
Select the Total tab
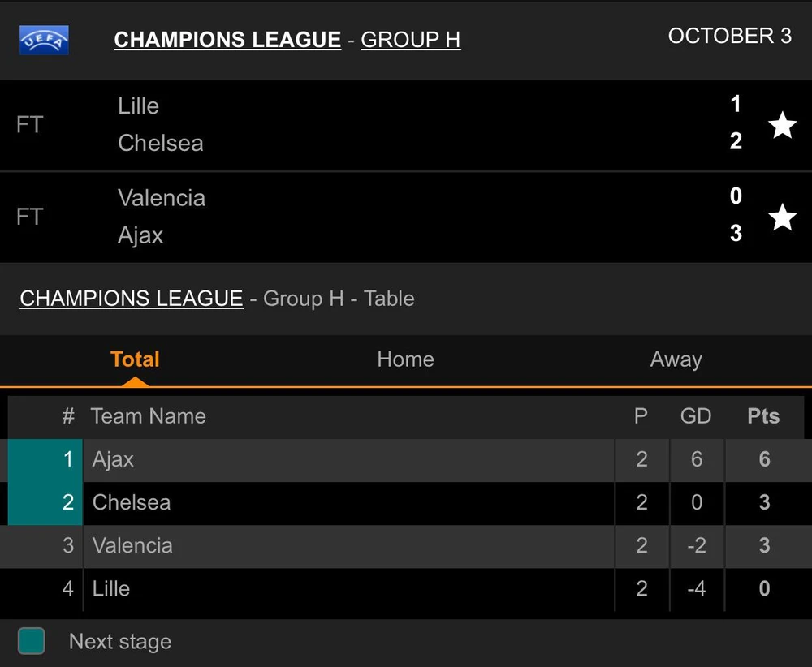pos(135,359)
